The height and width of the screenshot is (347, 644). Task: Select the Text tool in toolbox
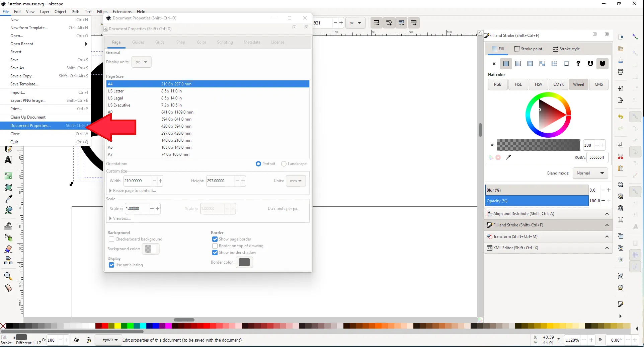point(8,160)
